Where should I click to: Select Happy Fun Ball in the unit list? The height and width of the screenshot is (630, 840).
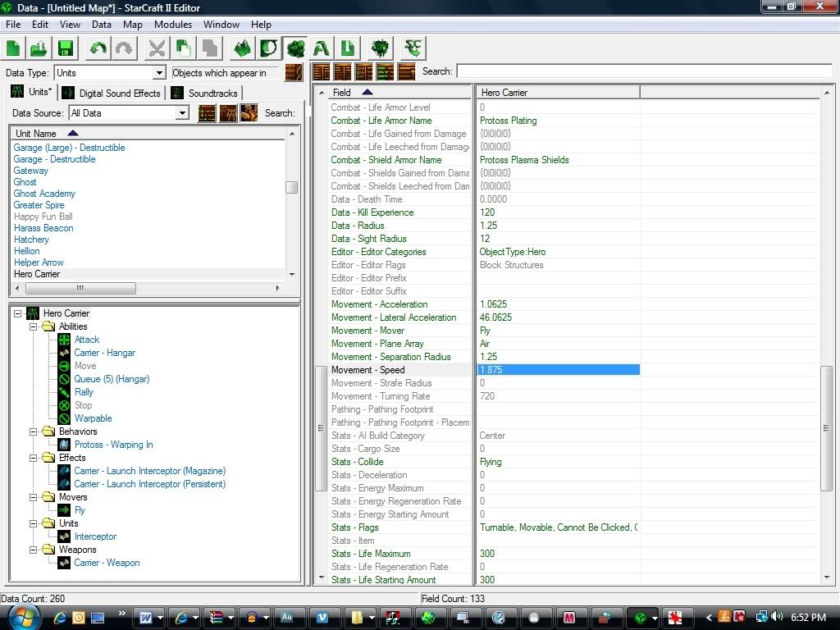tap(43, 217)
